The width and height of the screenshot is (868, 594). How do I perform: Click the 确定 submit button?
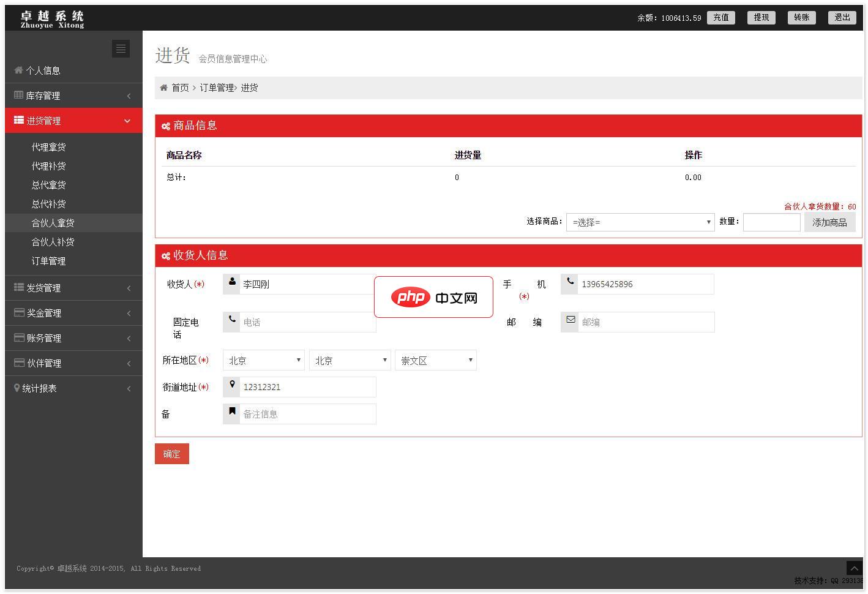click(171, 454)
